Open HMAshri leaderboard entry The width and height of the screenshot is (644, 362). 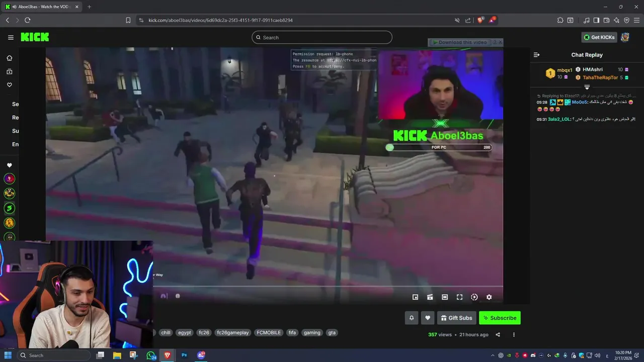[x=592, y=69]
